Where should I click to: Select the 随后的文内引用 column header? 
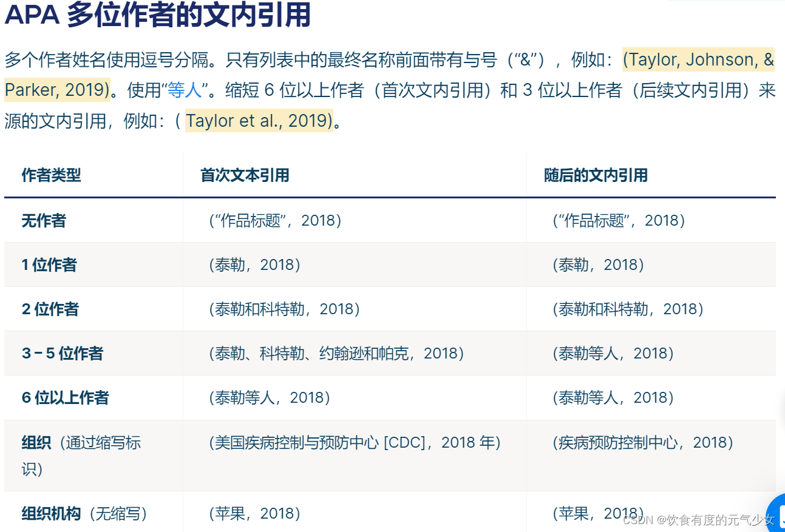coord(596,175)
